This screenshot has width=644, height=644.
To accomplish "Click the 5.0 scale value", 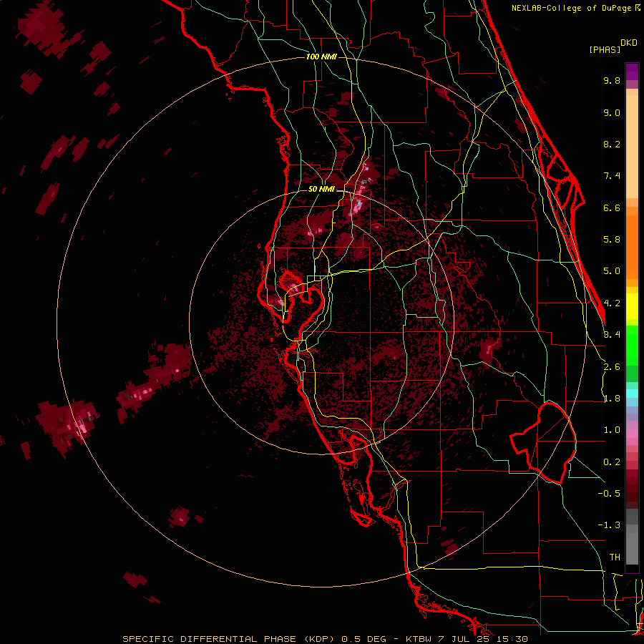I will [612, 271].
